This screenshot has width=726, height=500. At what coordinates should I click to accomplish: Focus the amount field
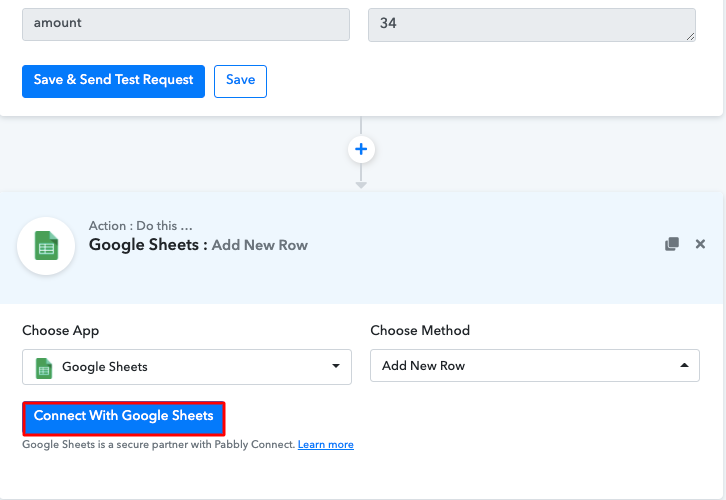click(x=186, y=24)
